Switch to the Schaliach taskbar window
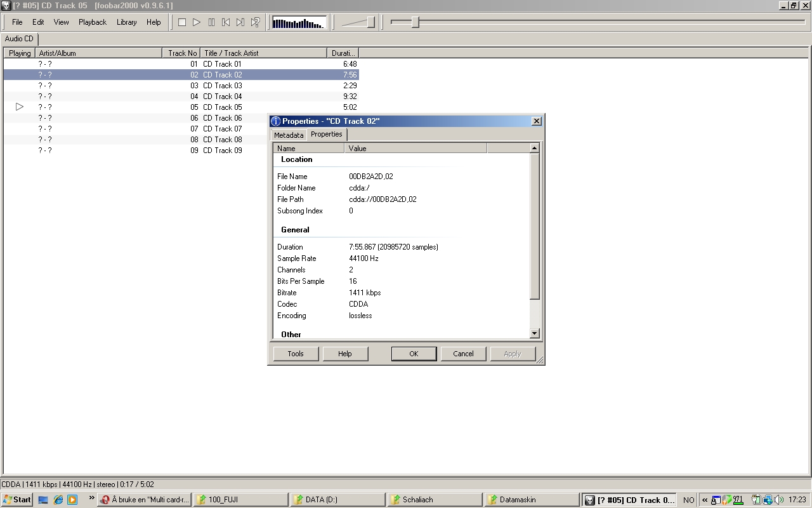 [x=435, y=500]
